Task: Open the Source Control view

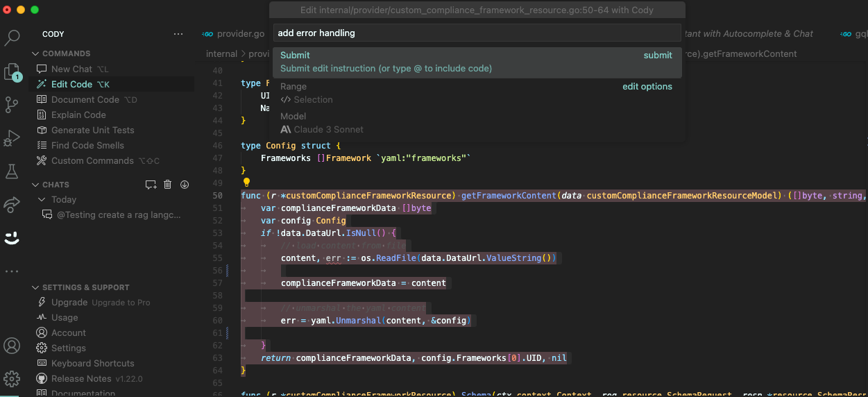Action: (x=12, y=105)
